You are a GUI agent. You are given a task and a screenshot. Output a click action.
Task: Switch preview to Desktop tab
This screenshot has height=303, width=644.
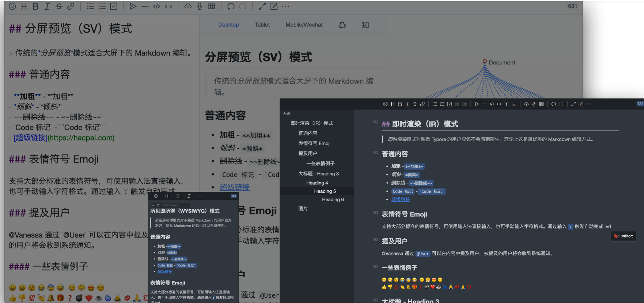pyautogui.click(x=228, y=25)
